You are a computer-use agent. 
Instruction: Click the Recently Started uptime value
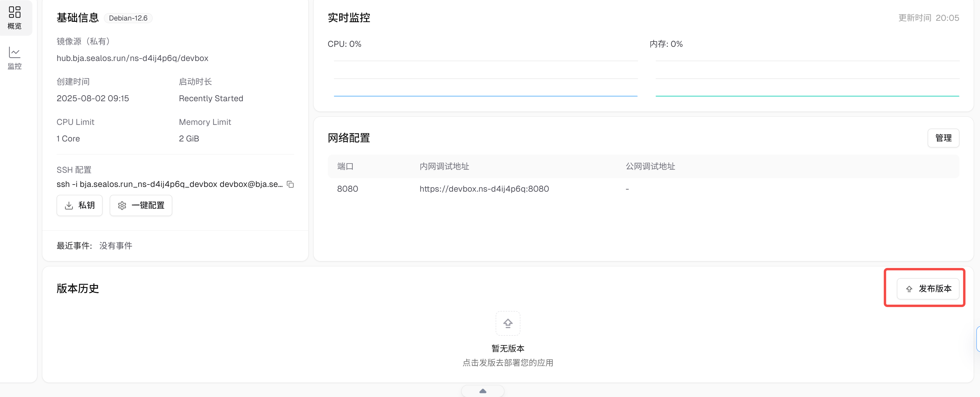pos(211,99)
